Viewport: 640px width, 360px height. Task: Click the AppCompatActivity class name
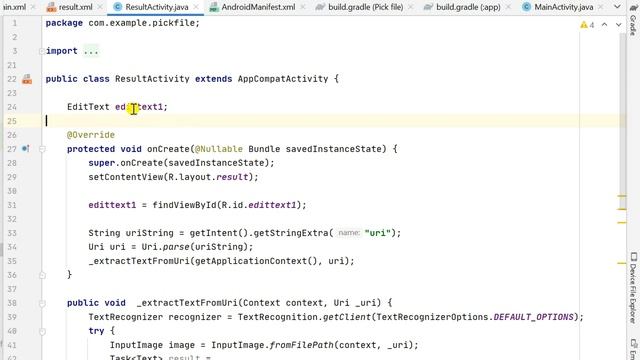tap(283, 79)
